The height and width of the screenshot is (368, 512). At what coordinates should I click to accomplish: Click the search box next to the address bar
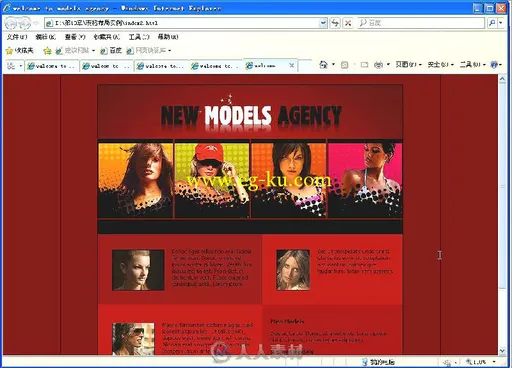(421, 23)
